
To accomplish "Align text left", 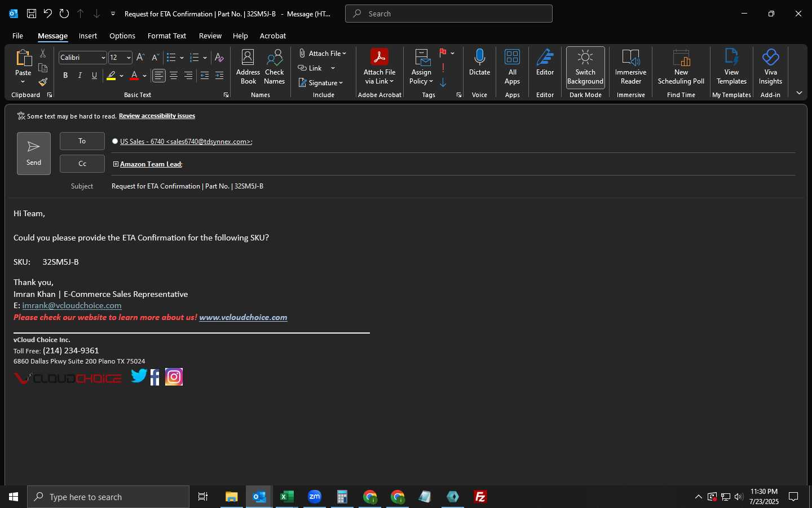I will (x=159, y=76).
